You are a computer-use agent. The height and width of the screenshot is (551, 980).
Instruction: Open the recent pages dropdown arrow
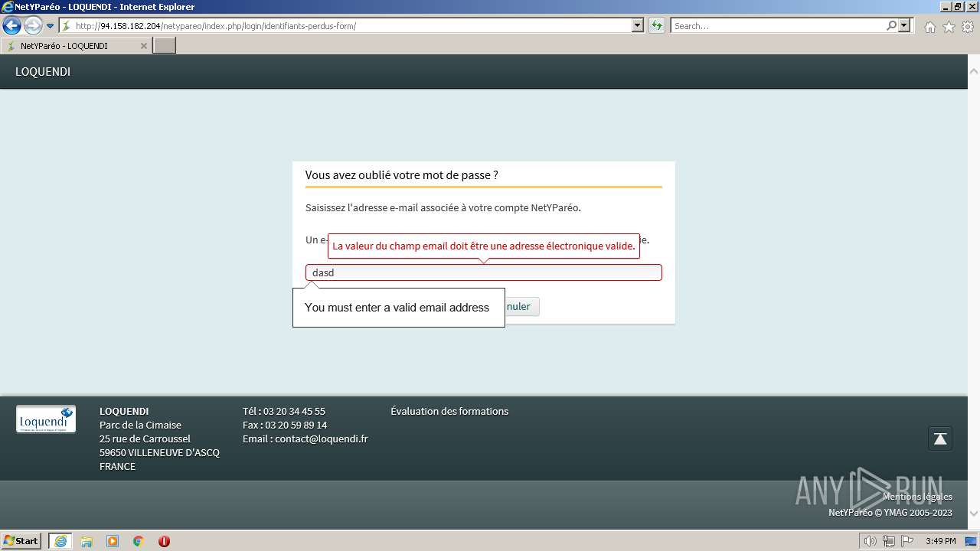[51, 26]
